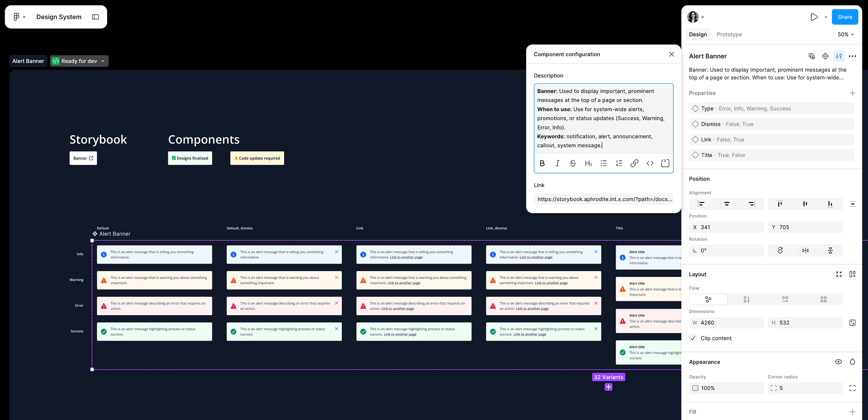Hide Appearance using the eye toggle
The height and width of the screenshot is (420, 868).
tap(838, 361)
